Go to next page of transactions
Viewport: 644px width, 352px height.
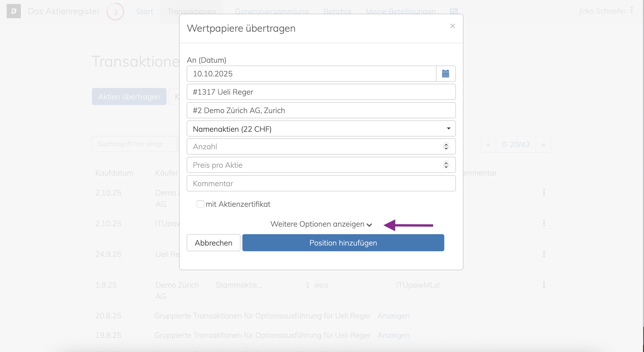(x=543, y=145)
